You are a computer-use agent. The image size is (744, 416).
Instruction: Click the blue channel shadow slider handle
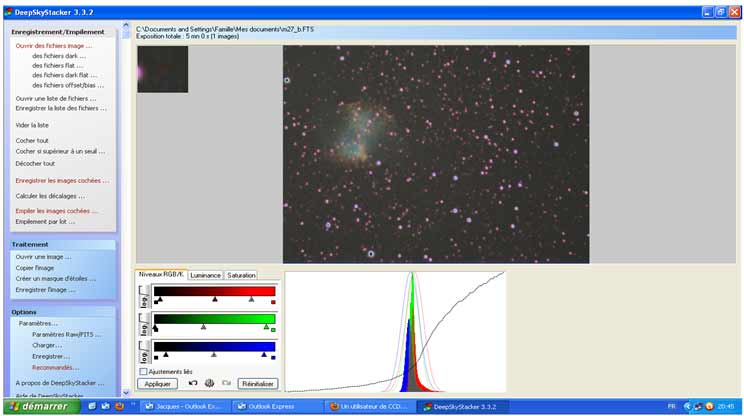pos(166,354)
